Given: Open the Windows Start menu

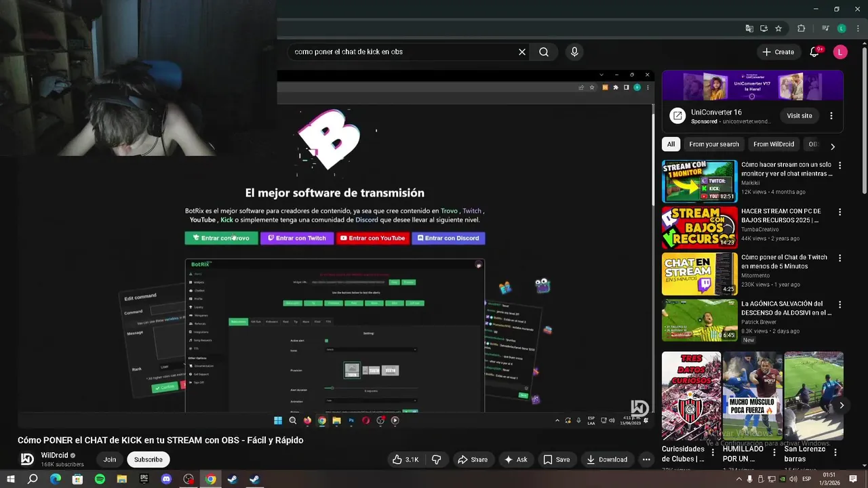Looking at the screenshot, I should point(11,479).
